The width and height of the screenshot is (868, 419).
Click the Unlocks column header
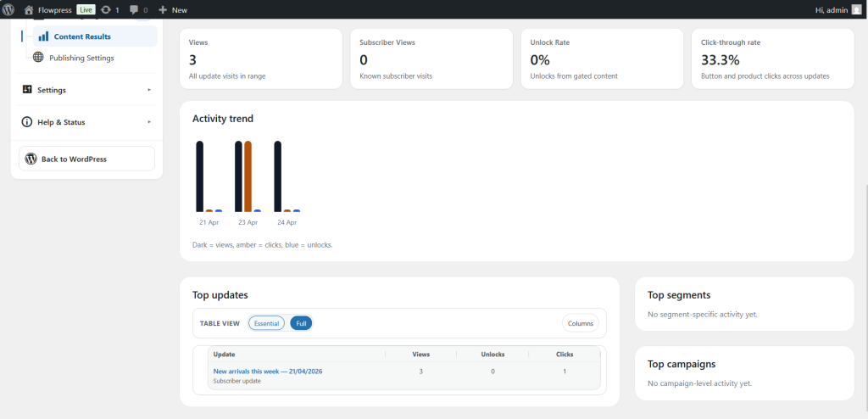tap(492, 355)
